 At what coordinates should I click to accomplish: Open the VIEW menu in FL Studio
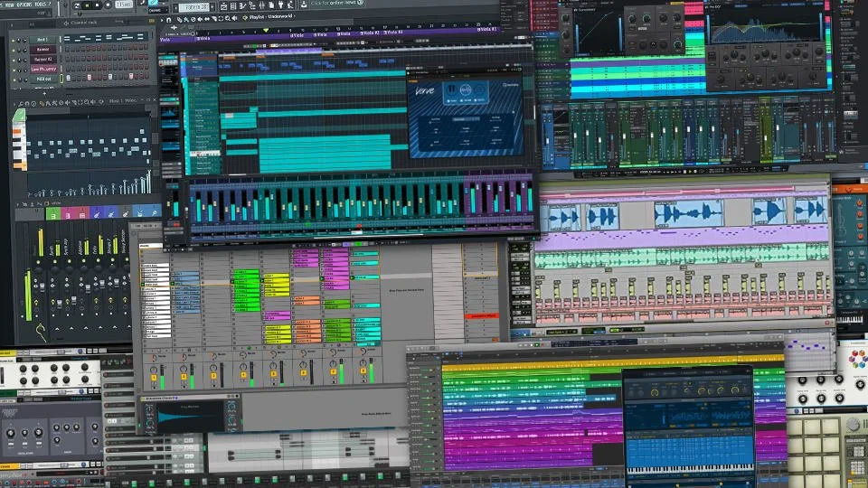9,5
